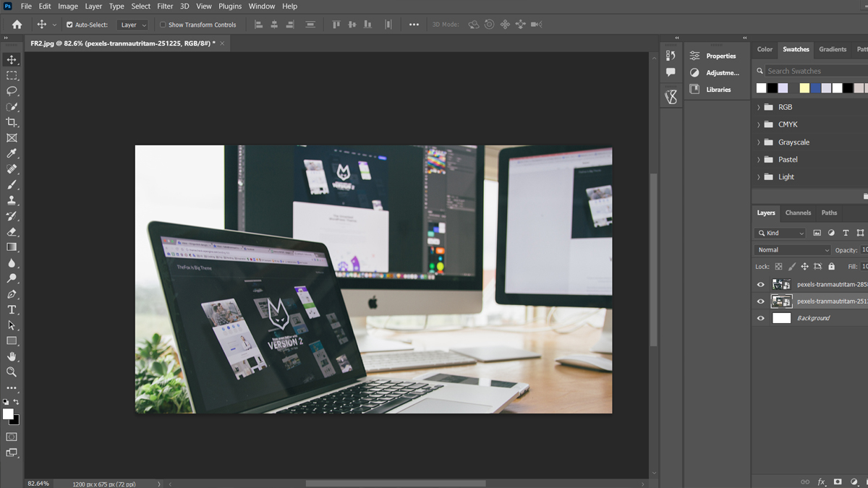This screenshot has width=868, height=488.
Task: Switch to the Channels tab
Action: [x=798, y=213]
